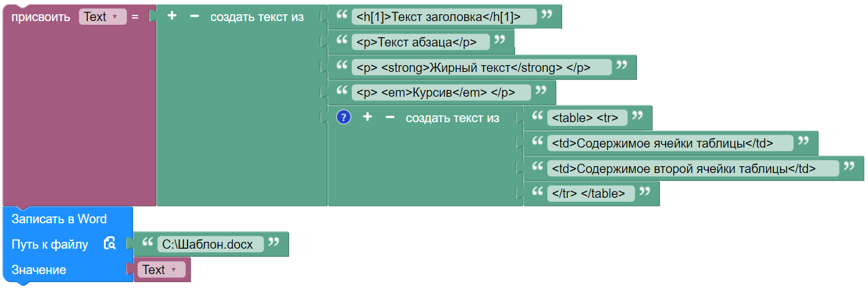Edit the </tr> </table> text field
Screen dimensions: 868x289
coord(591,193)
